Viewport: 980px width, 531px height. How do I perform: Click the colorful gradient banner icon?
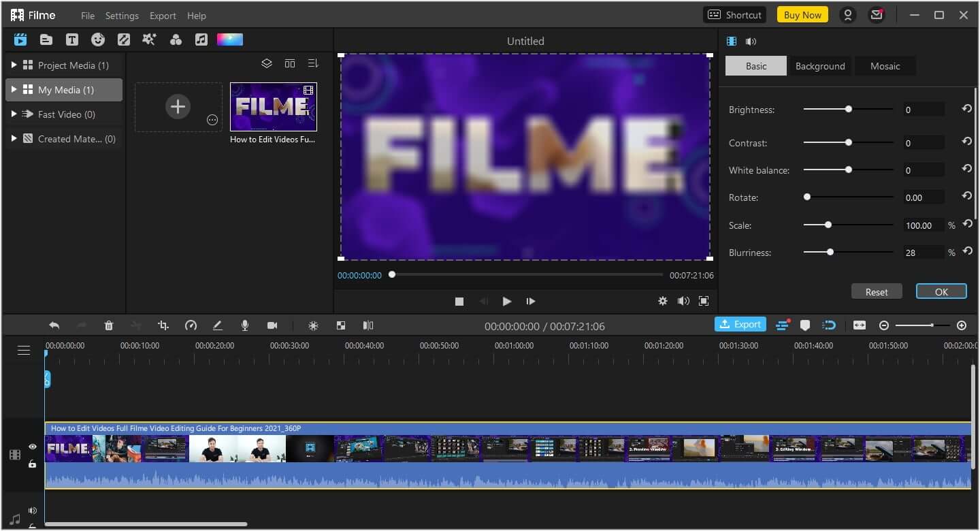[230, 39]
